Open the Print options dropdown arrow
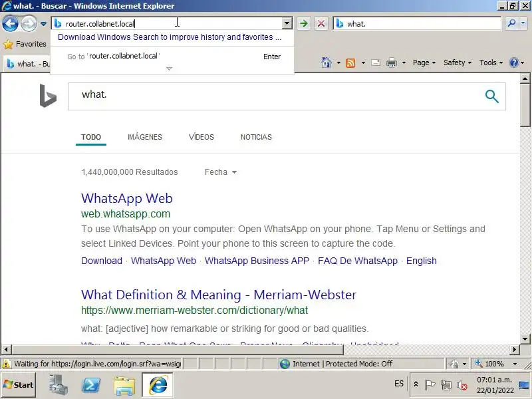 point(404,63)
